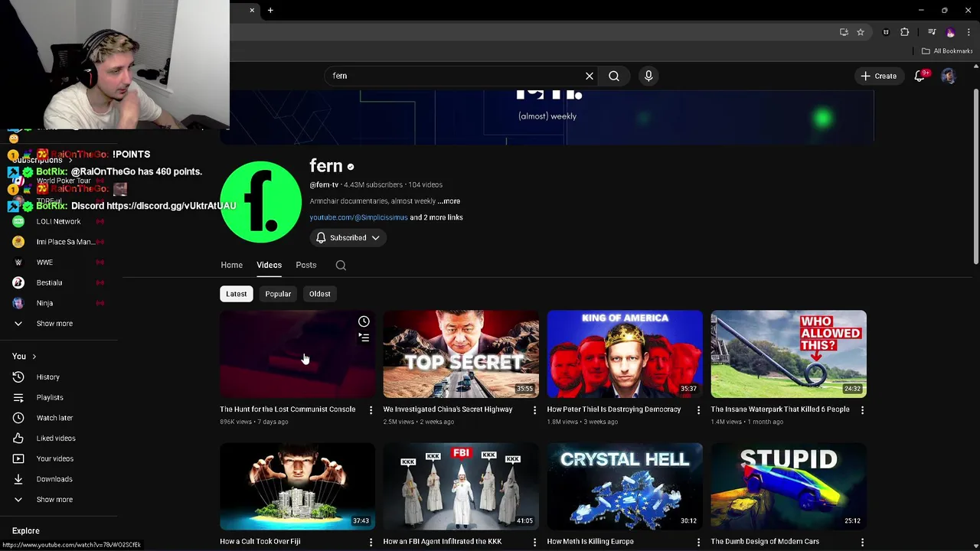980x551 pixels.
Task: Search within the channel magnifier icon
Action: click(341, 265)
